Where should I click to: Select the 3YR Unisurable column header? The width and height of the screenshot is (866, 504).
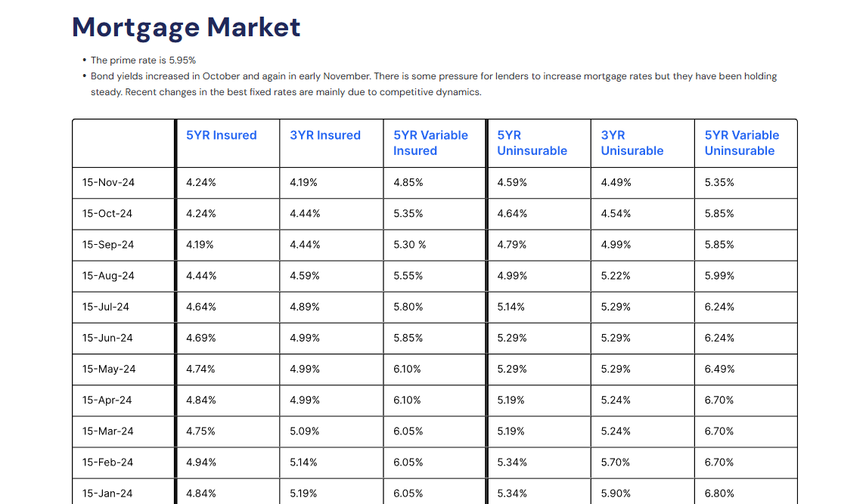pyautogui.click(x=632, y=143)
